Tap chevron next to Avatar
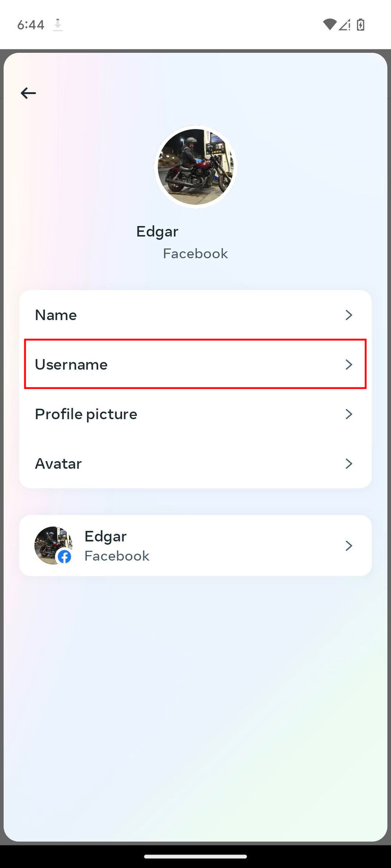This screenshot has width=391, height=868. click(348, 464)
